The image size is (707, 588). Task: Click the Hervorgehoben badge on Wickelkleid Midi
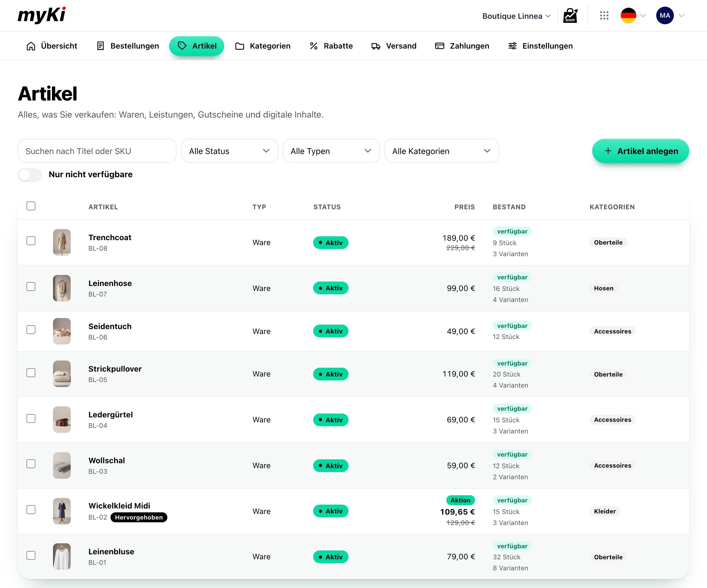coord(139,517)
